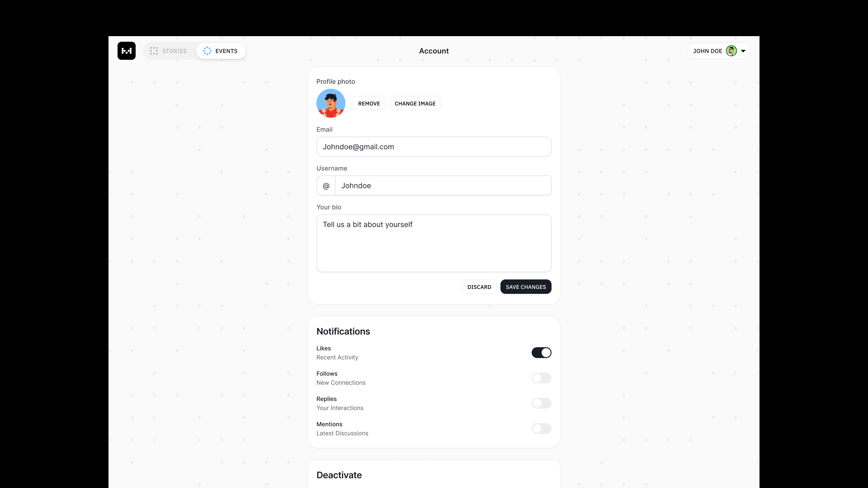The width and height of the screenshot is (868, 488).
Task: Disable the Likes notifications toggle
Action: 541,353
